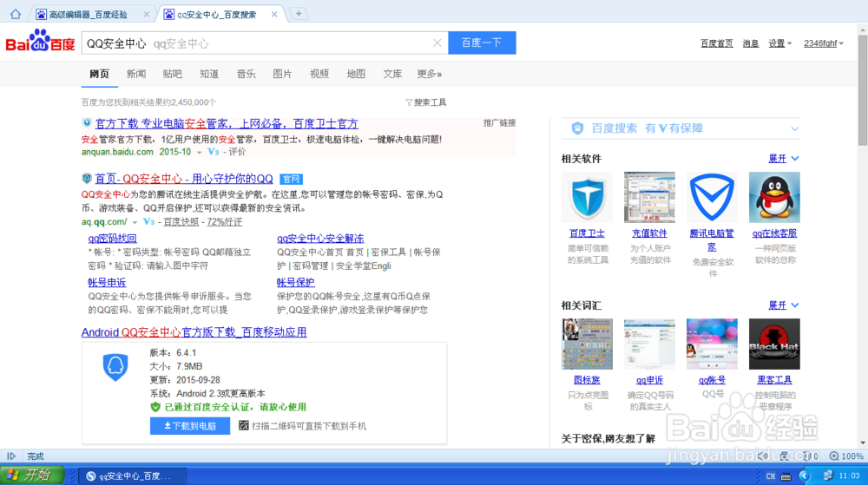The height and width of the screenshot is (485, 868).
Task: Expand 相关词汇 section via 展开
Action: [783, 305]
